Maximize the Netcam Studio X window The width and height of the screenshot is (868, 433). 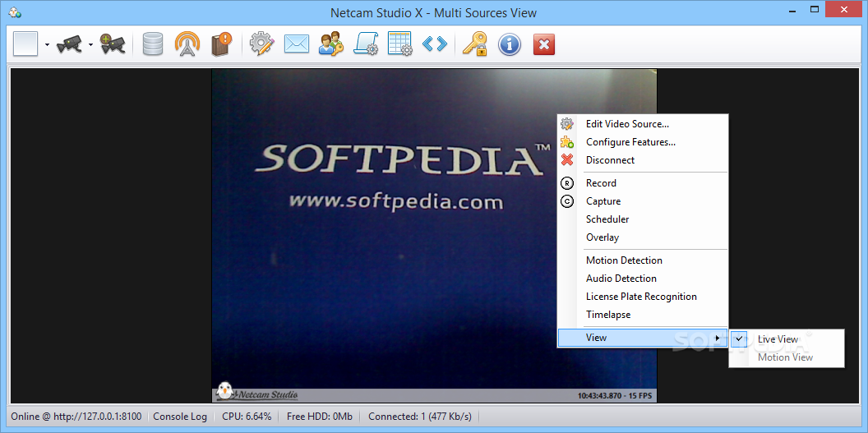pos(815,9)
